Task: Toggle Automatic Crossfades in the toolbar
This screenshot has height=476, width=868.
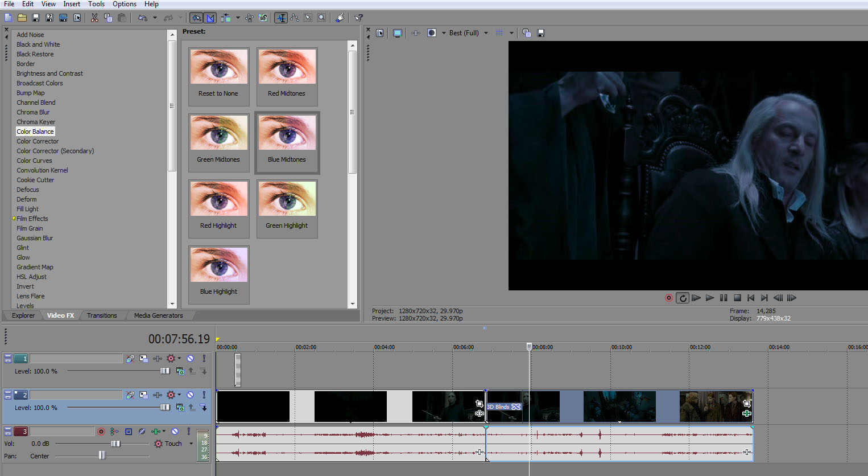Action: click(x=210, y=18)
